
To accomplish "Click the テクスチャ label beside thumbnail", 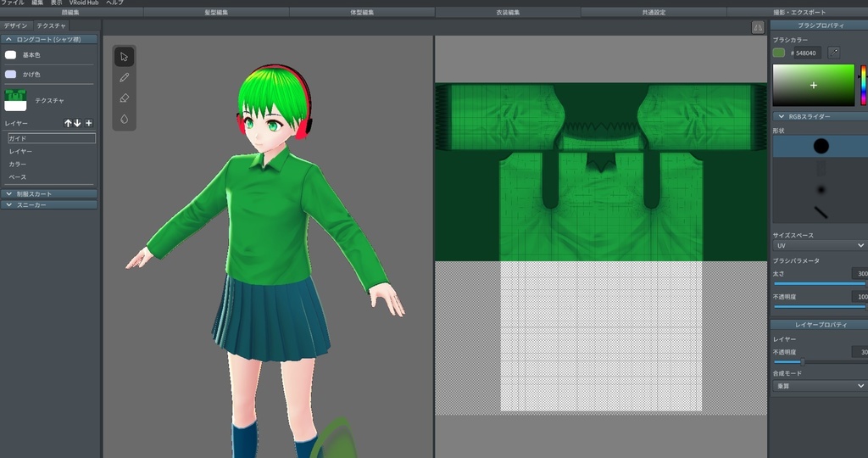I will [x=50, y=100].
